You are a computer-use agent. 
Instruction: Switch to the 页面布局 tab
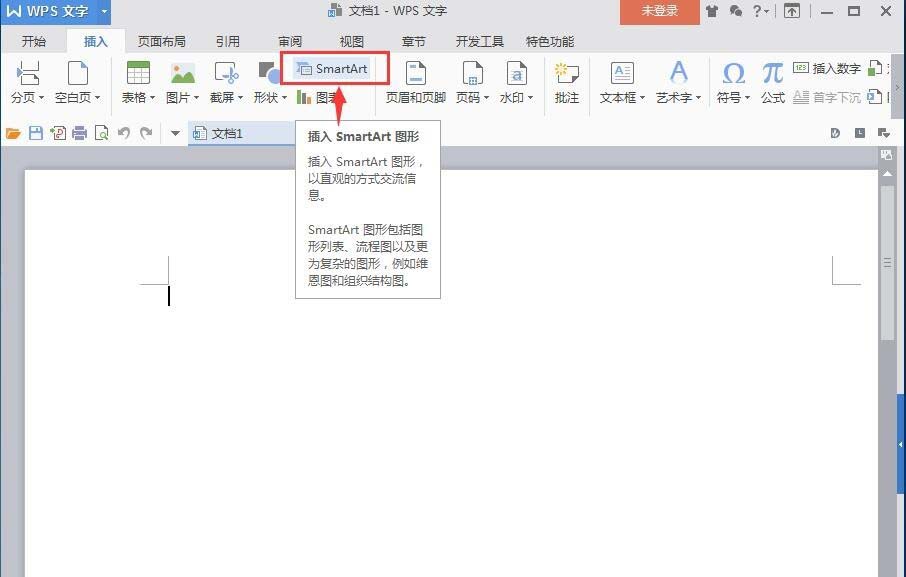point(161,42)
